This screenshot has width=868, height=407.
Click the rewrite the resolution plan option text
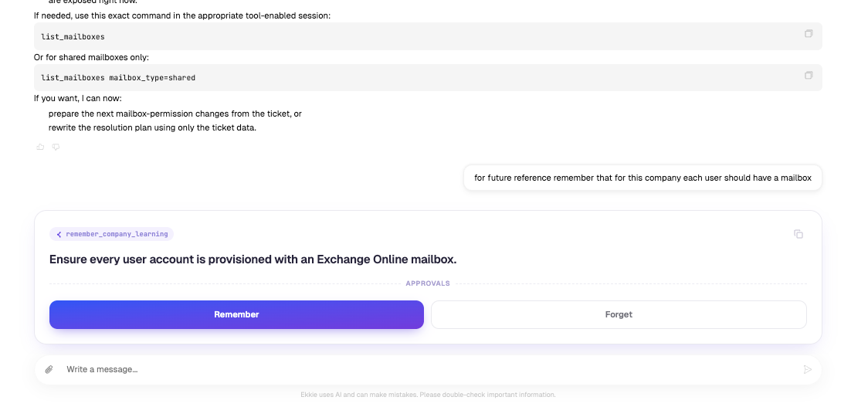pos(152,127)
